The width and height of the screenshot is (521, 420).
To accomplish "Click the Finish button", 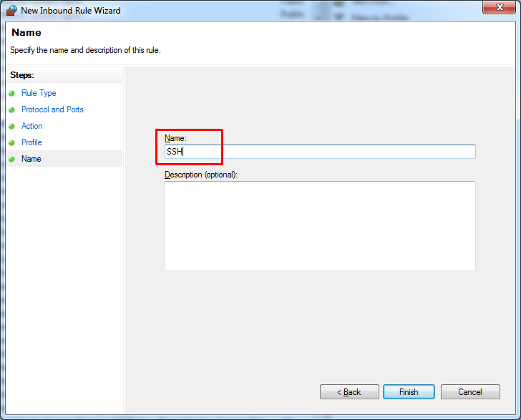I will 409,392.
